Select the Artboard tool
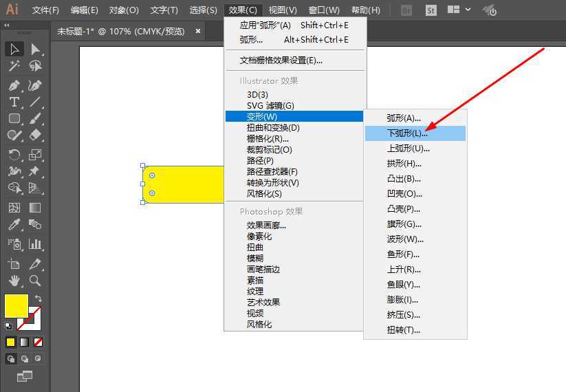Image resolution: width=566 pixels, height=392 pixels. point(14,264)
